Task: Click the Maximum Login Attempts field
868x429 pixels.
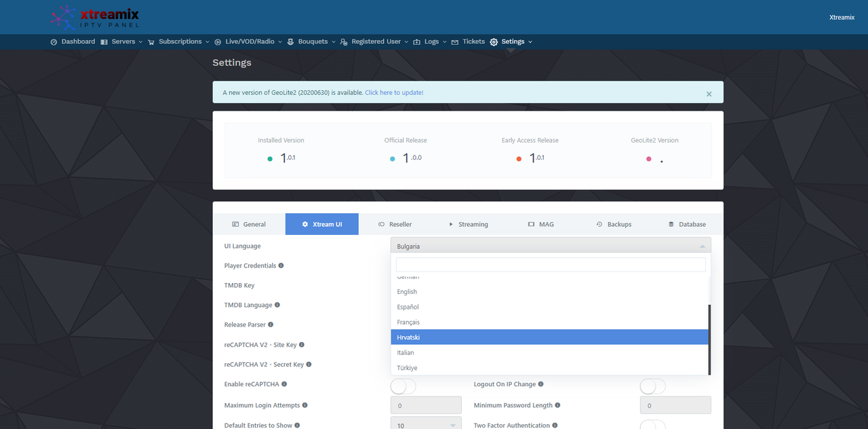Action: click(426, 405)
